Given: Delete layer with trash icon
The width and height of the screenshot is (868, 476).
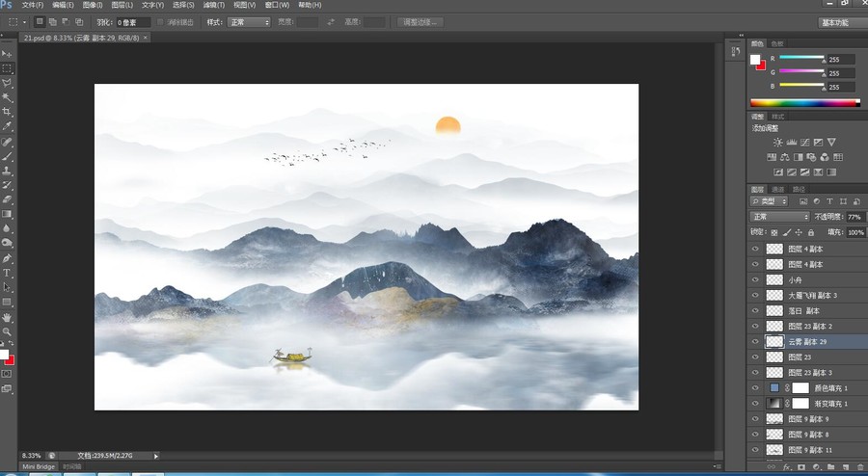Looking at the screenshot, I should point(859,467).
